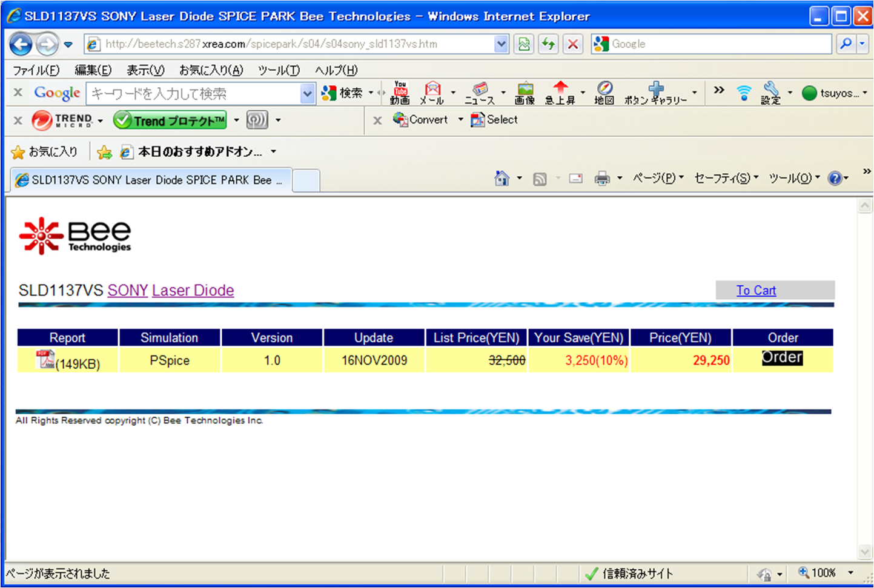Open the メール toolbar icon

(x=432, y=93)
